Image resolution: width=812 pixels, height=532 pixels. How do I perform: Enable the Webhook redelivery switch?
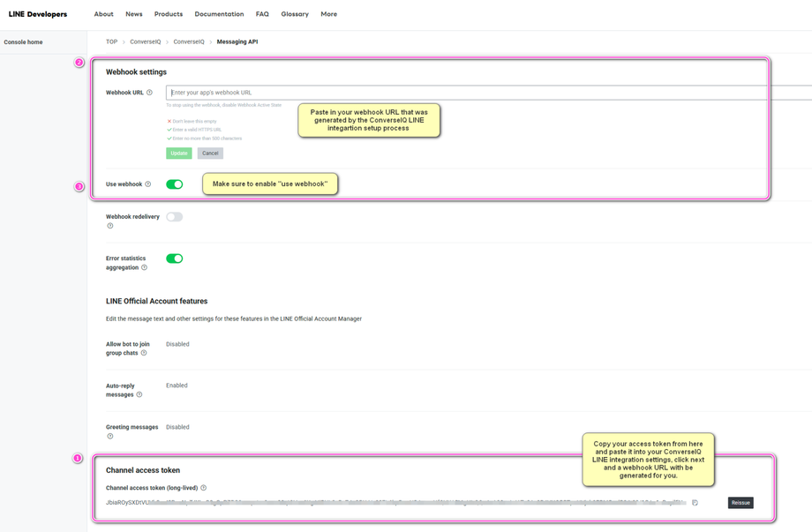click(175, 217)
